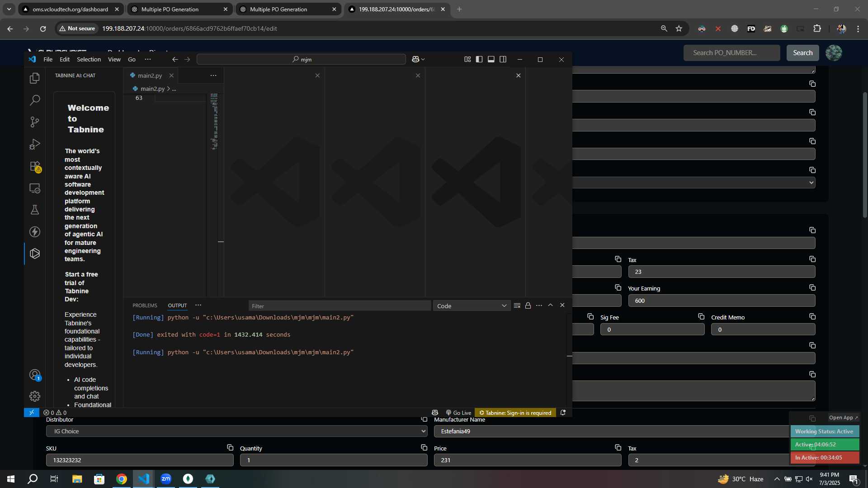Open the Search view in activity bar
This screenshot has width=868, height=488.
pyautogui.click(x=35, y=100)
